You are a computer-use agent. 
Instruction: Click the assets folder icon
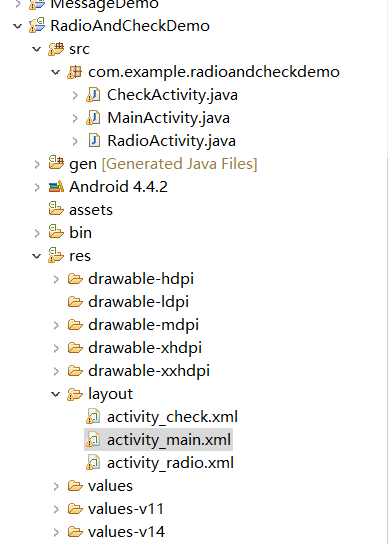(x=56, y=209)
